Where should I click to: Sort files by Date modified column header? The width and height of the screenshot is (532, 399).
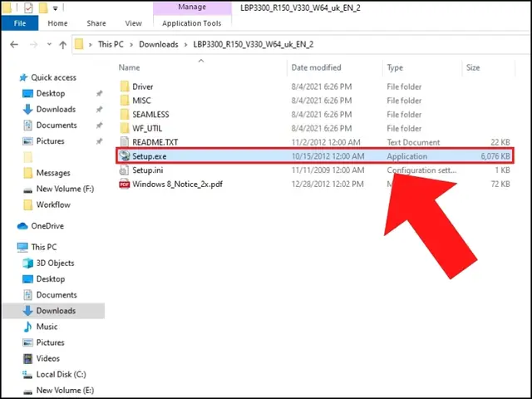[316, 67]
